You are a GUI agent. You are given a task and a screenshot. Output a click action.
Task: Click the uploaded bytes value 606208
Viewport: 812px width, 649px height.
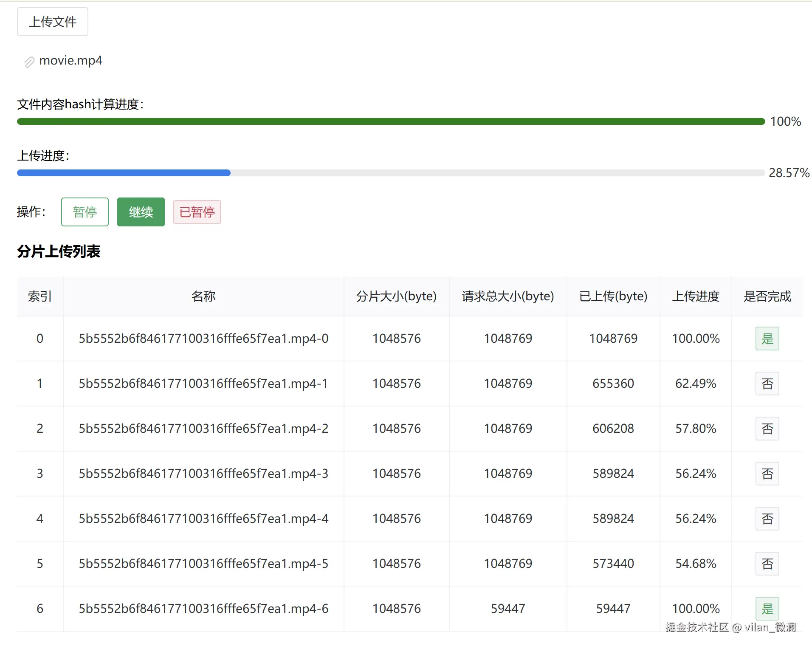(613, 429)
